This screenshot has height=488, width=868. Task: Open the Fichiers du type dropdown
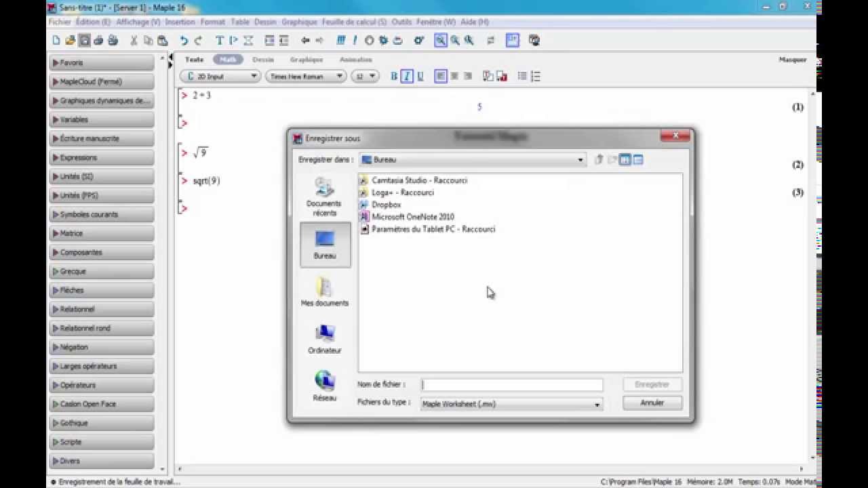point(597,404)
